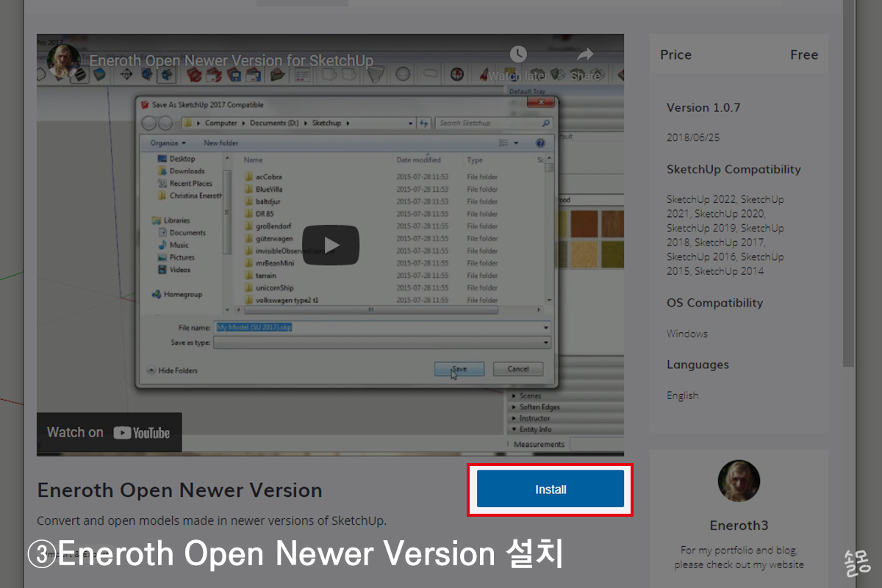Screen dimensions: 882x588
Task: Click the page vertical scrollbar thumb
Action: (x=850, y=184)
